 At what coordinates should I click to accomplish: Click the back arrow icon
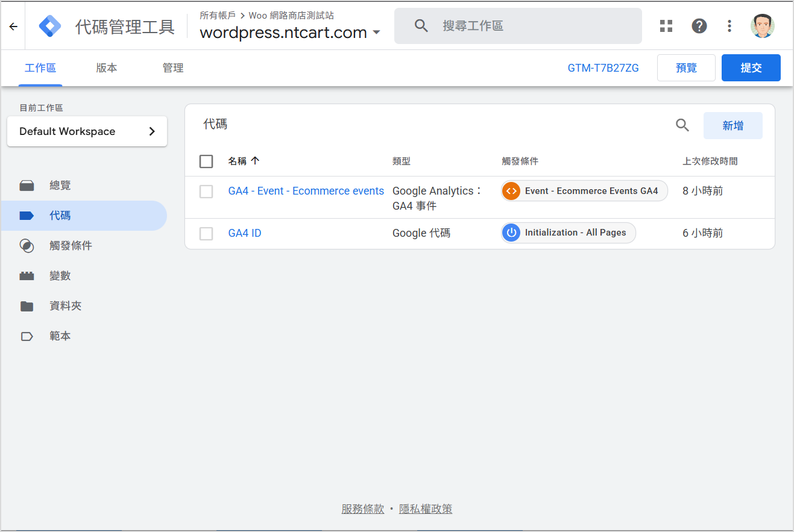pos(13,26)
